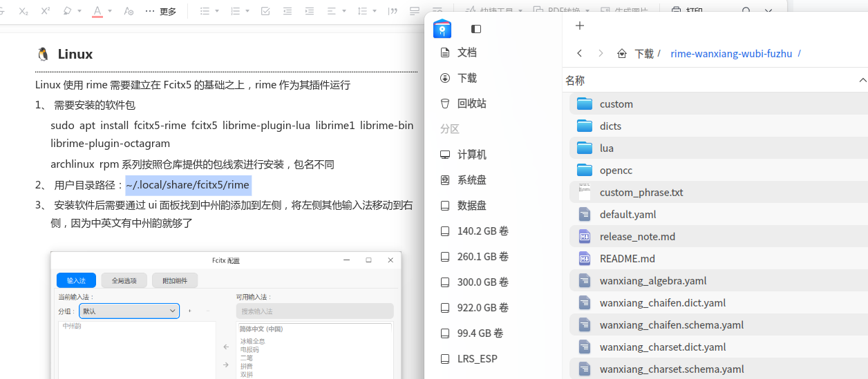This screenshot has width=868, height=379.
Task: Increase the paragraph indent
Action: click(x=310, y=11)
